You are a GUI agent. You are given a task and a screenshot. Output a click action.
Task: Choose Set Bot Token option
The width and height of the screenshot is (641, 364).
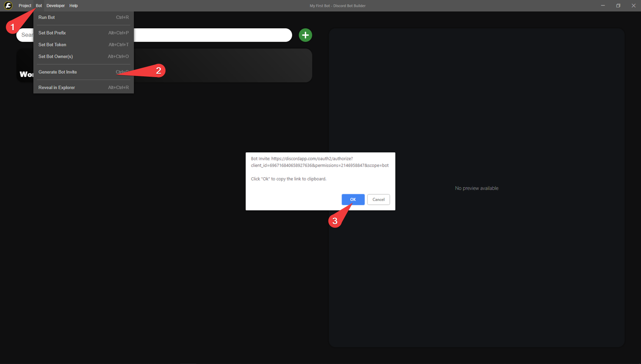[x=84, y=45]
